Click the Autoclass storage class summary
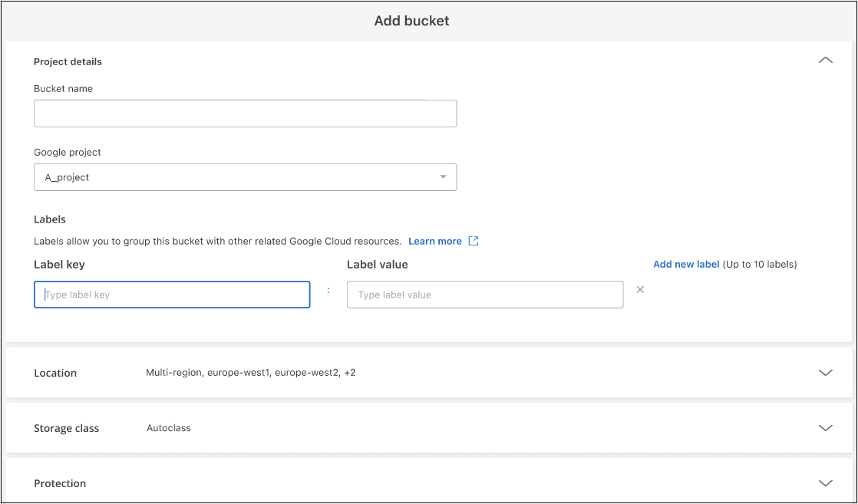The width and height of the screenshot is (858, 504). (x=169, y=428)
